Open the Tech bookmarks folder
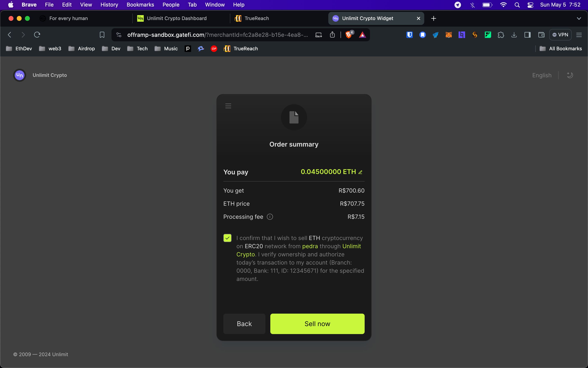 137,49
